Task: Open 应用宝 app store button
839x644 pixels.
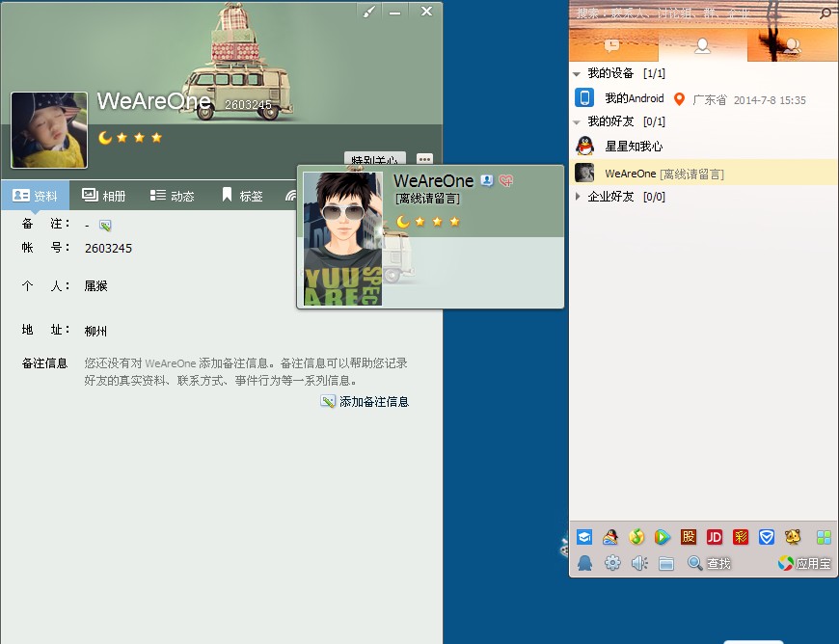Action: click(804, 563)
